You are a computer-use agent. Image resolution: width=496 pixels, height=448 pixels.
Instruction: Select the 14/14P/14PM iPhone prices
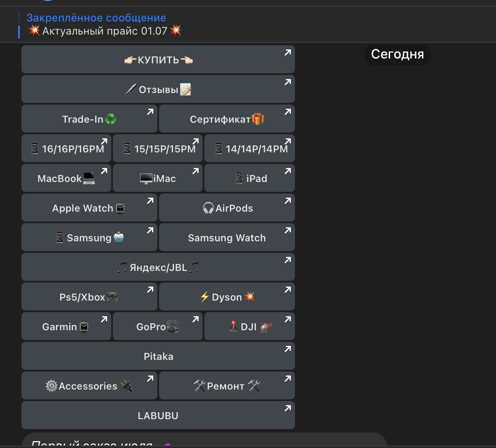(x=250, y=149)
